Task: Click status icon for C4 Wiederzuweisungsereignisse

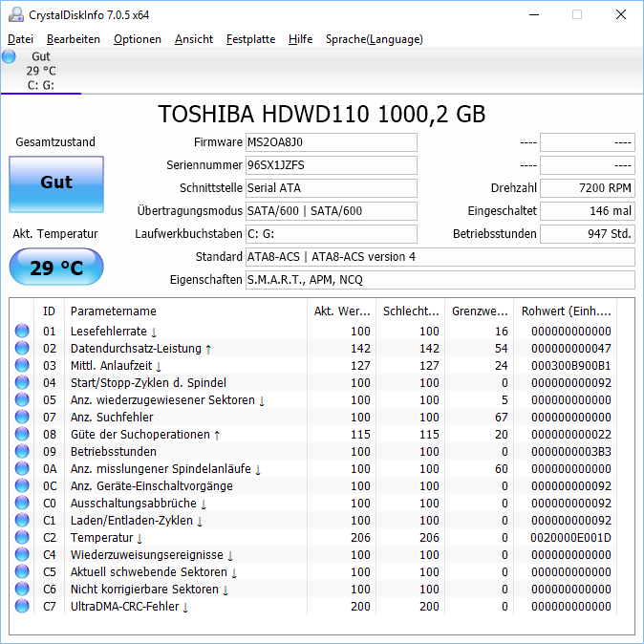Action: click(22, 555)
